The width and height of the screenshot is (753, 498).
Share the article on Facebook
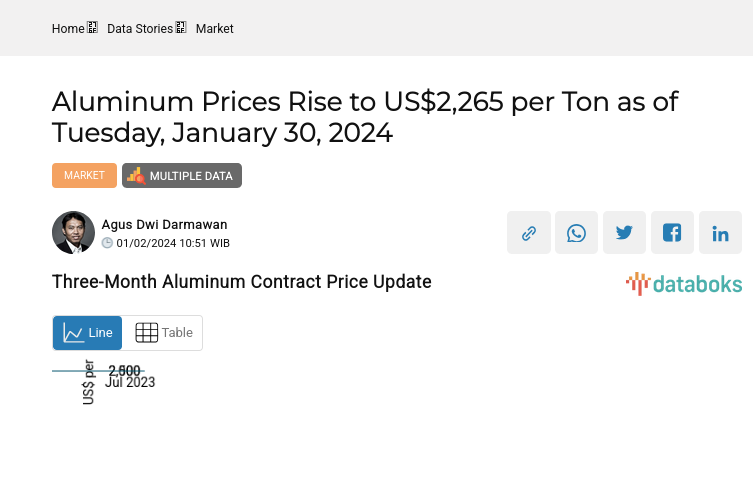[x=673, y=233]
